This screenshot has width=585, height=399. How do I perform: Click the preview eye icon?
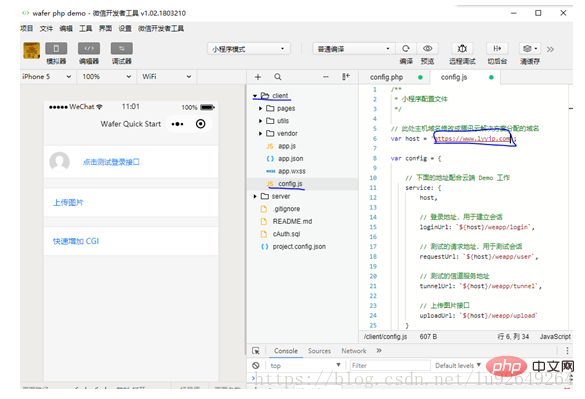[428, 49]
